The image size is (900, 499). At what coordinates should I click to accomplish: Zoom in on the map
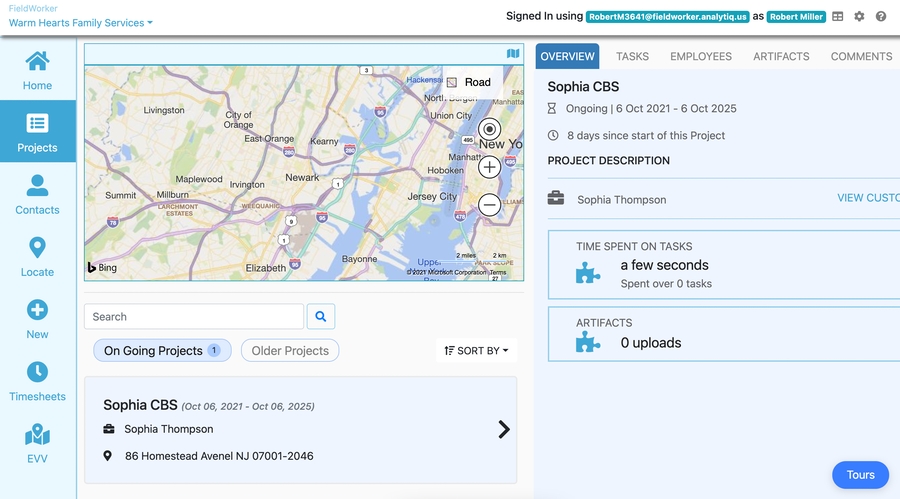click(x=489, y=167)
